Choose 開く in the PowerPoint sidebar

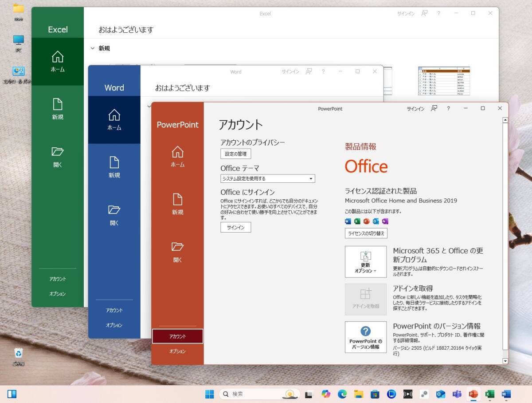click(x=177, y=252)
